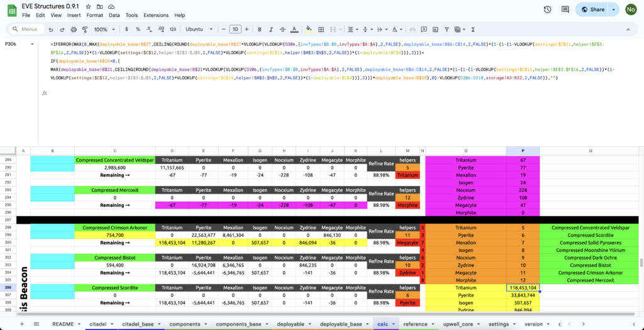View the cloud save status

click(x=111, y=8)
